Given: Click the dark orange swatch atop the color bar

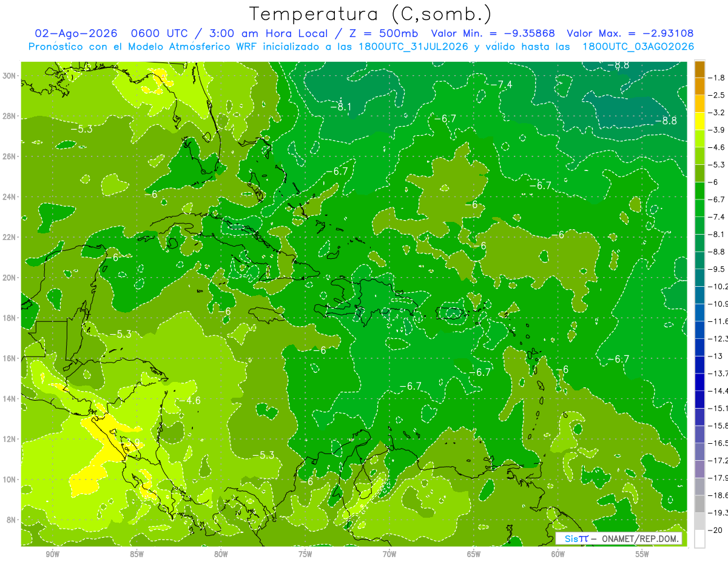Looking at the screenshot, I should click(x=699, y=69).
